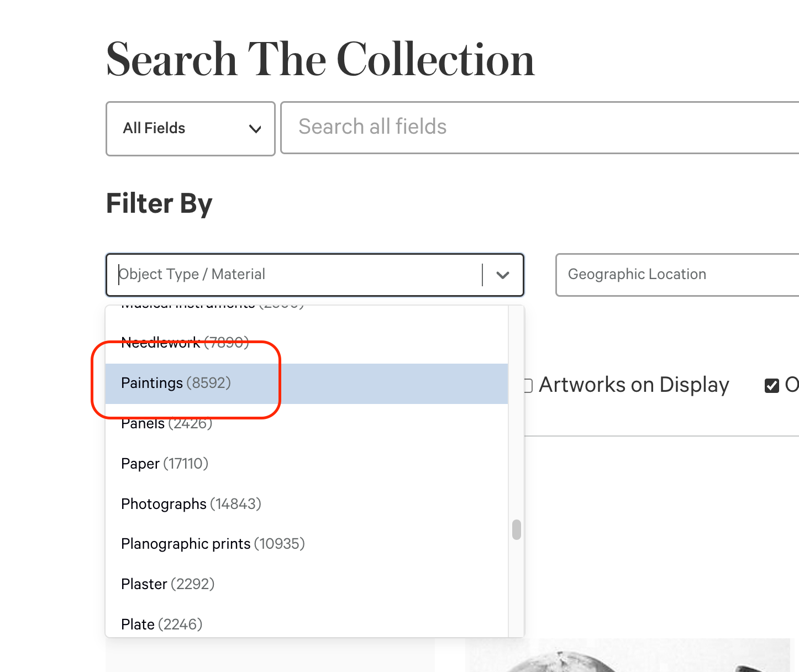The image size is (799, 672).
Task: Click the Search all fields input
Action: tap(540, 127)
